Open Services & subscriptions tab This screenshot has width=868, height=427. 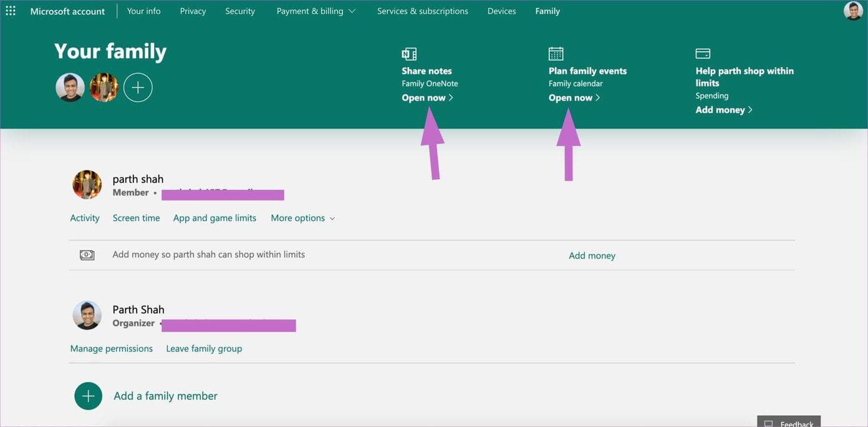pos(423,11)
